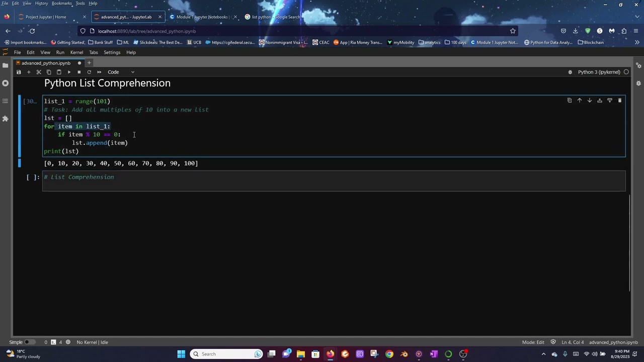Open the cell type Code dropdown
The height and width of the screenshot is (362, 644).
(x=121, y=72)
